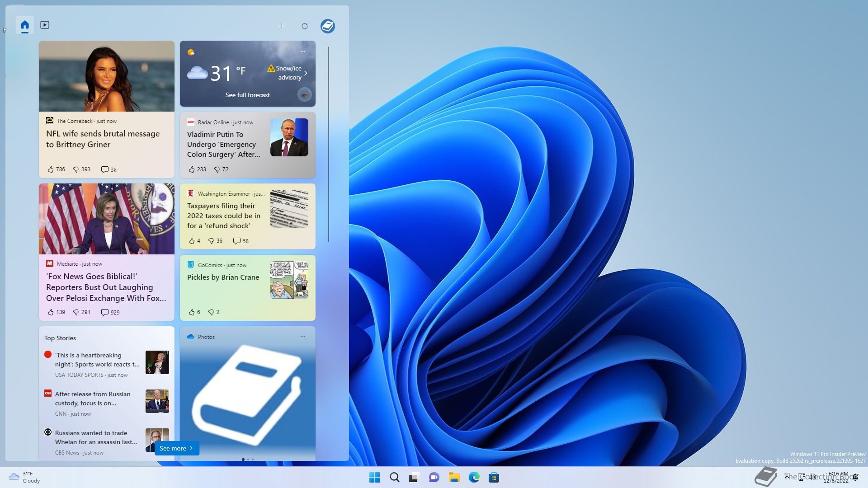
Task: Add a widget with the plus icon
Action: click(282, 26)
